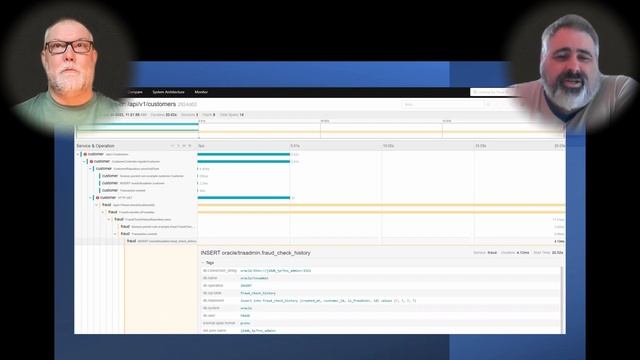Click the trace minimap overview graph
The width and height of the screenshot is (640, 360).
point(320,131)
